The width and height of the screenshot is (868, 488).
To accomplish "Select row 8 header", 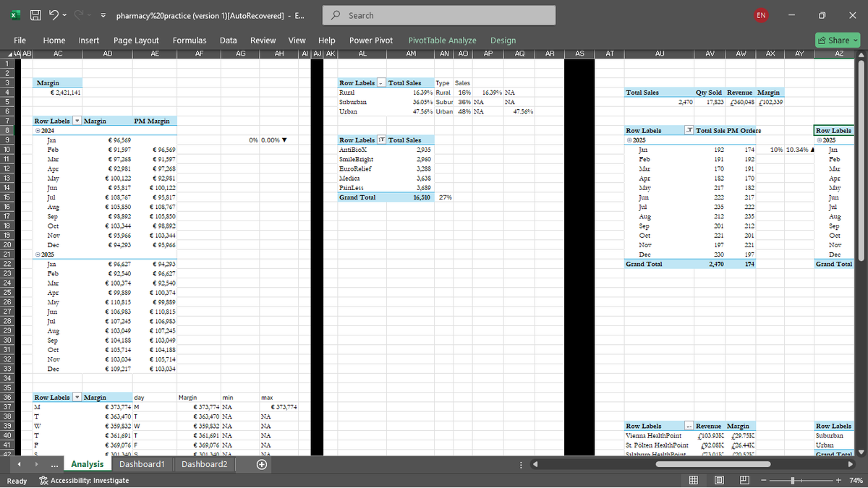I will pyautogui.click(x=8, y=130).
